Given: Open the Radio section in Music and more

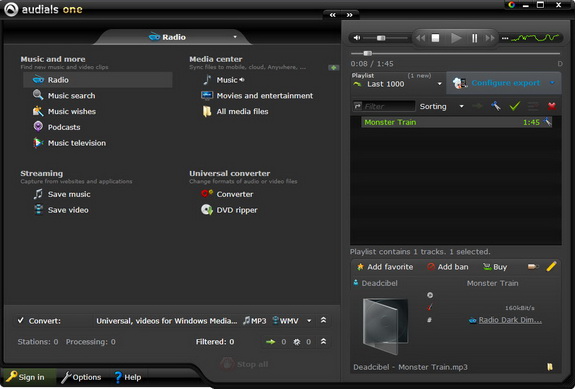Looking at the screenshot, I should (x=97, y=80).
